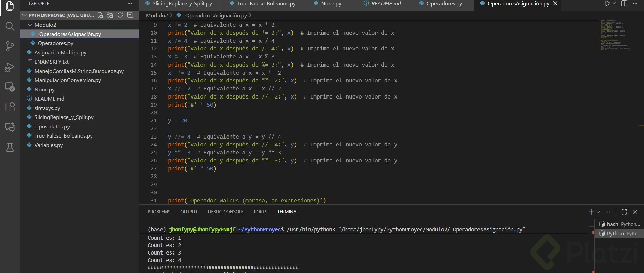Open Source Control view
The height and width of the screenshot is (273, 644).
[10, 46]
